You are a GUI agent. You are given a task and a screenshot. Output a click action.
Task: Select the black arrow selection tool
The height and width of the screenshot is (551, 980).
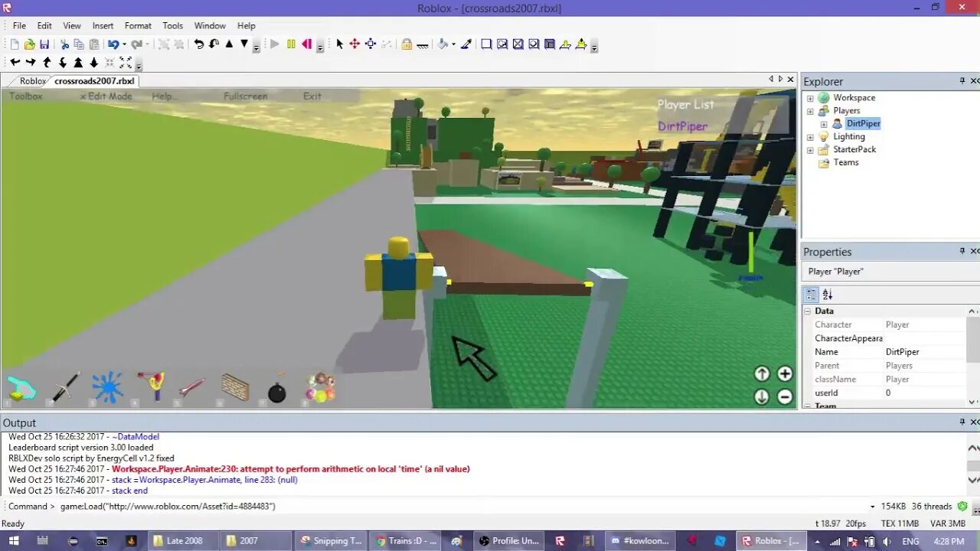(340, 44)
